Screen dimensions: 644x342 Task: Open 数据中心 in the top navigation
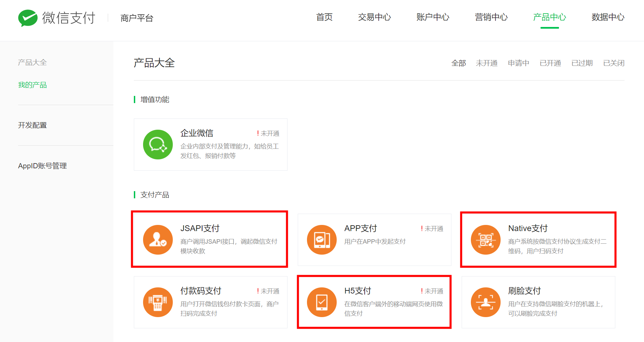(608, 17)
